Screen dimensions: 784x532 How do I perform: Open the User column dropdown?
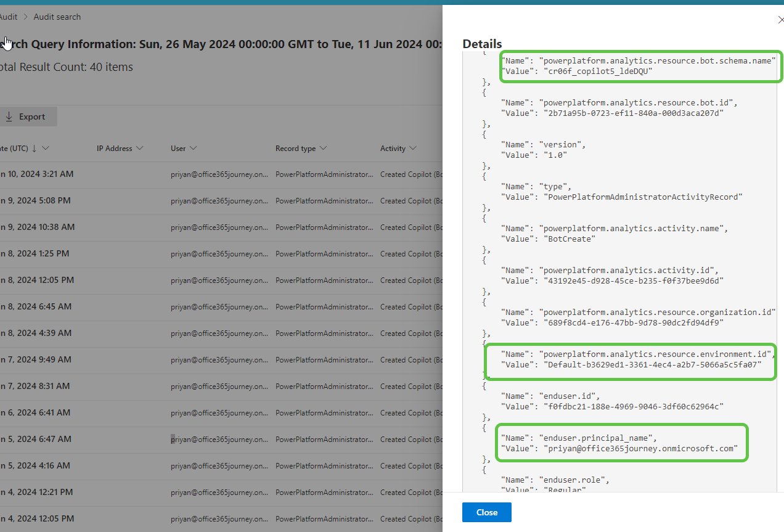[x=192, y=148]
